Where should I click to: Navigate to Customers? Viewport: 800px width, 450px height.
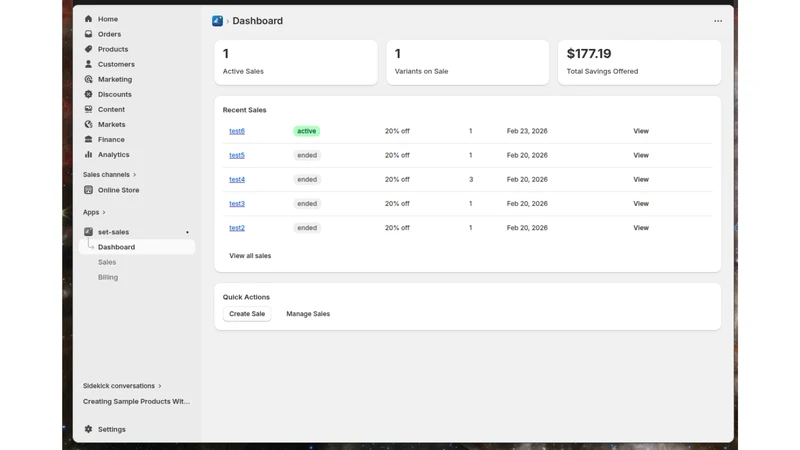116,64
